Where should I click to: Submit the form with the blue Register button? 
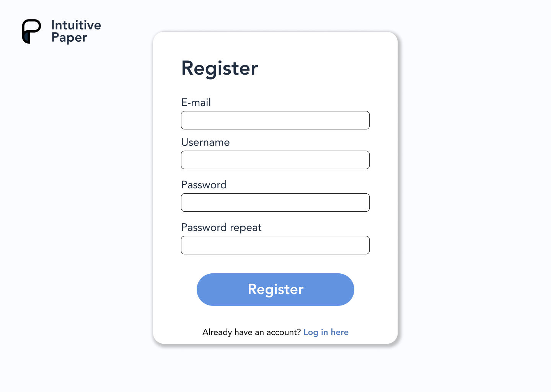(275, 289)
